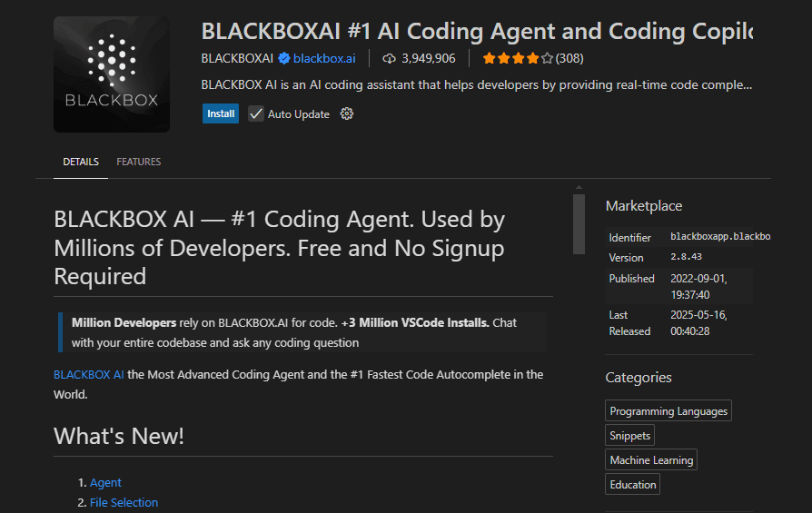The width and height of the screenshot is (812, 513).
Task: Select the Machine Learning category tag
Action: click(x=651, y=460)
